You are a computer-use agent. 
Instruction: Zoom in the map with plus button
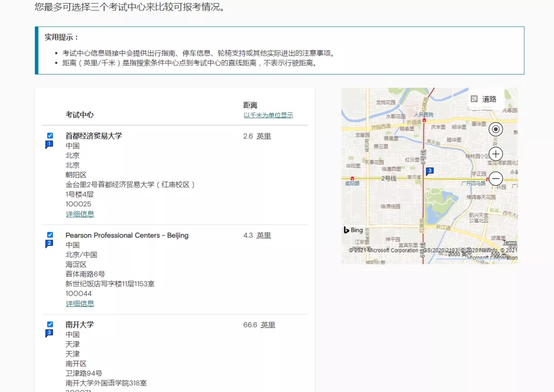(496, 154)
